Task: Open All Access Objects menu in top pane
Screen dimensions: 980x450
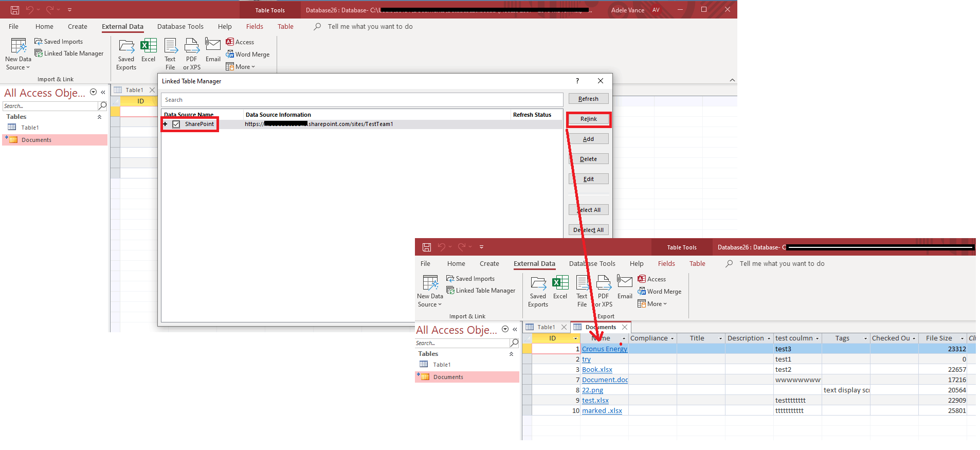Action: click(93, 92)
